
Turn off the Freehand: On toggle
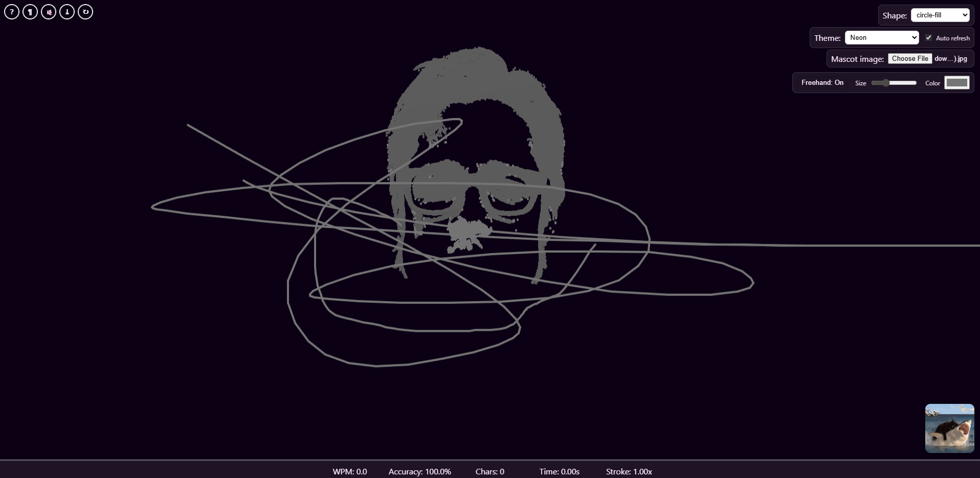(822, 83)
